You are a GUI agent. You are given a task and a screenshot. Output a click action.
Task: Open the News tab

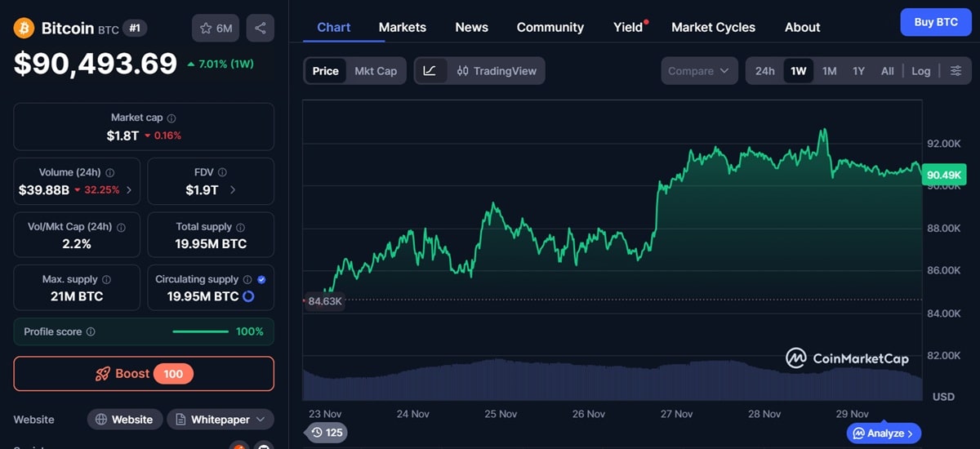(472, 27)
